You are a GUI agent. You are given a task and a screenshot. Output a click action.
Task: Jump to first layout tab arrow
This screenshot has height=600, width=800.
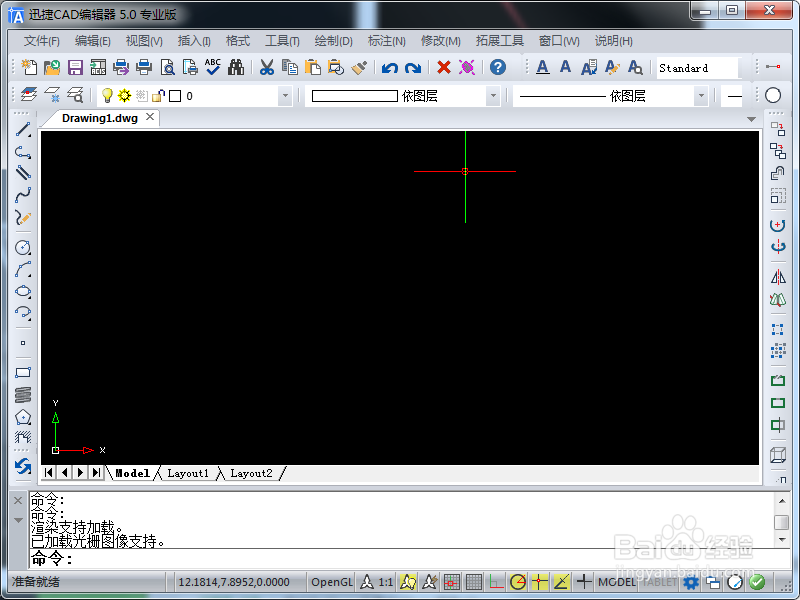(x=48, y=472)
